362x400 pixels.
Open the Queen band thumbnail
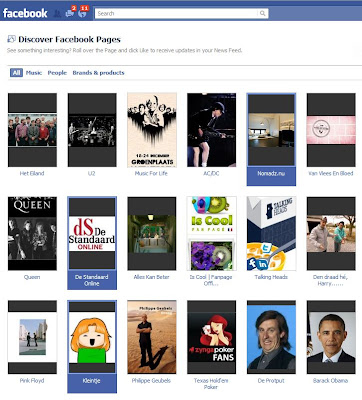[32, 233]
